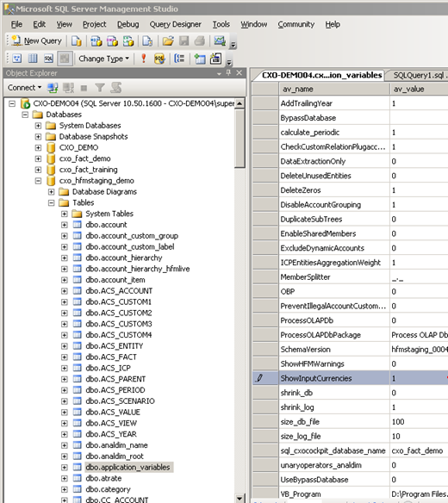Switch to the SQLQuery1.sql tab
Image resolution: width=448 pixels, height=503 pixels.
[x=419, y=76]
